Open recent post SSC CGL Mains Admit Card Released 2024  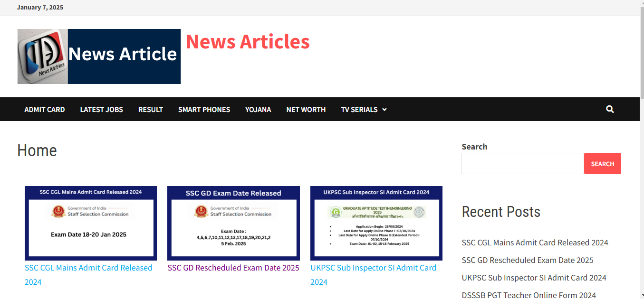pyautogui.click(x=535, y=243)
